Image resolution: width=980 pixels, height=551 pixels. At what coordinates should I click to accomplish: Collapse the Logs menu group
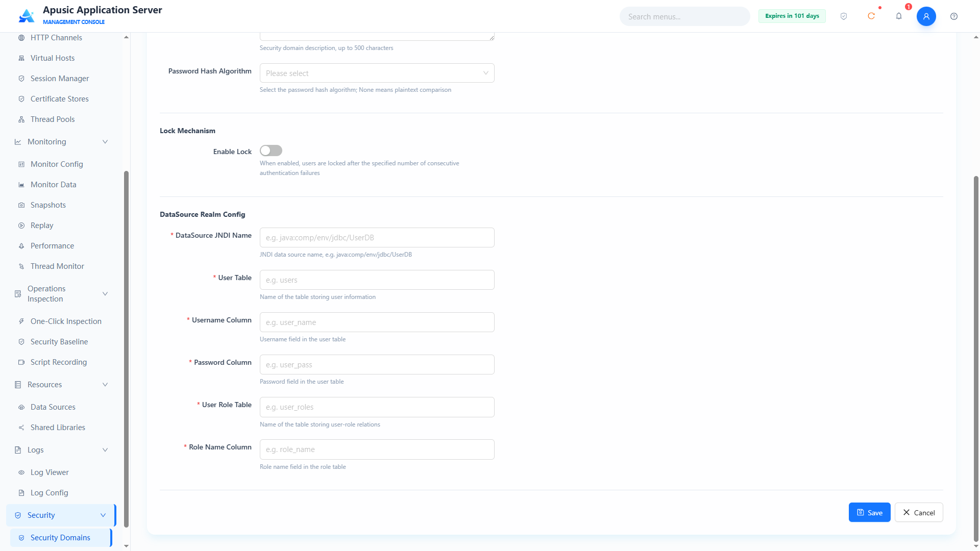tap(61, 450)
